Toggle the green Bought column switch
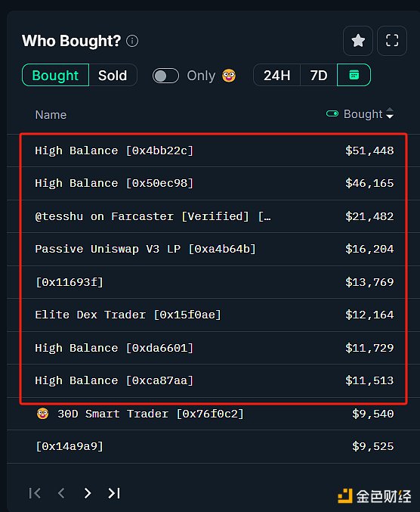This screenshot has height=512, width=420. (332, 113)
